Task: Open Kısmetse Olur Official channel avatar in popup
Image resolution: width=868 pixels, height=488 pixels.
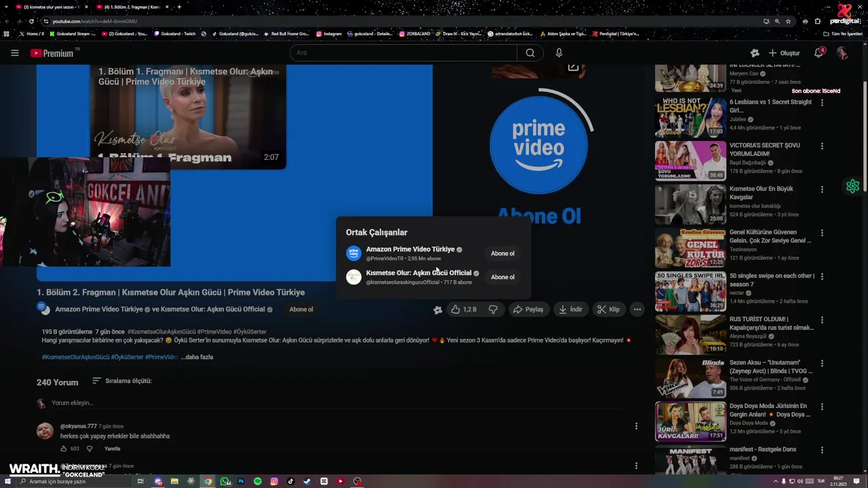Action: click(x=353, y=277)
